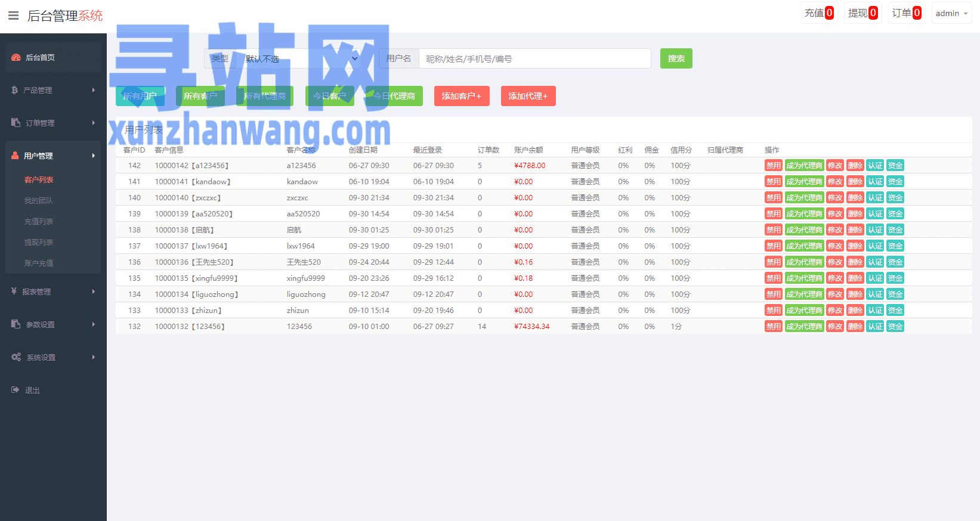Focus the 用户名 search input field

534,58
